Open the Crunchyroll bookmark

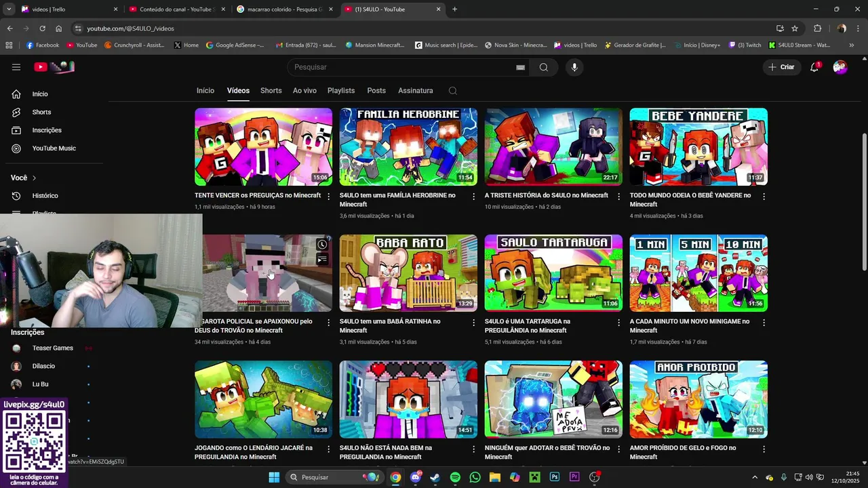point(134,45)
